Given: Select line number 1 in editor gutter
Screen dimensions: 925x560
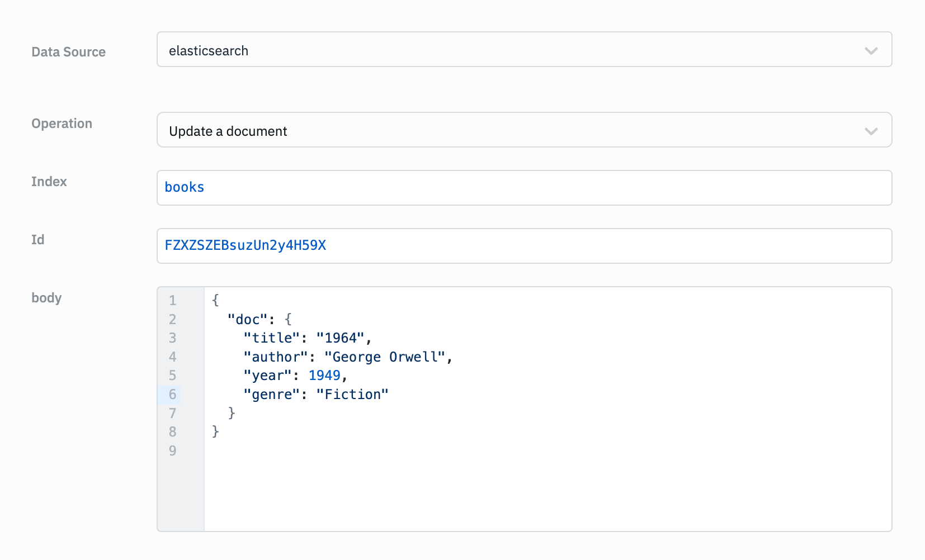Looking at the screenshot, I should pyautogui.click(x=172, y=301).
